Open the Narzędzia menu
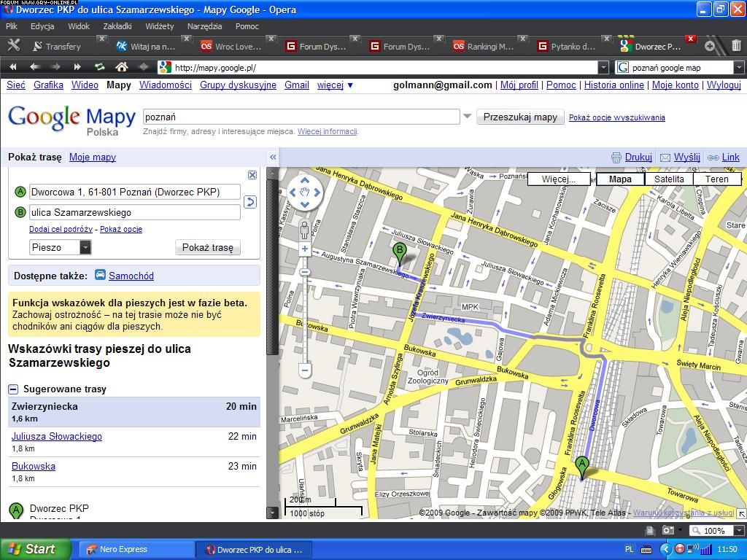This screenshot has height=560, width=747. tap(204, 26)
